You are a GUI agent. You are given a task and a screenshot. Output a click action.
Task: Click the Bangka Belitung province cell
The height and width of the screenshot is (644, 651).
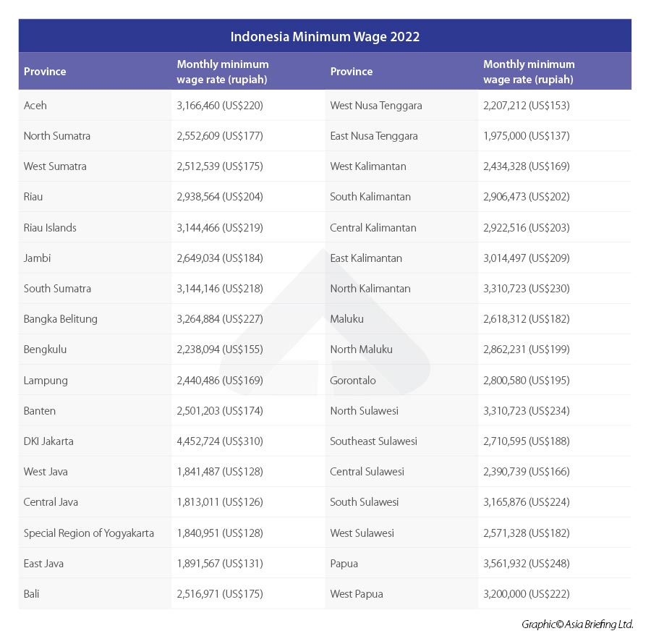[60, 319]
